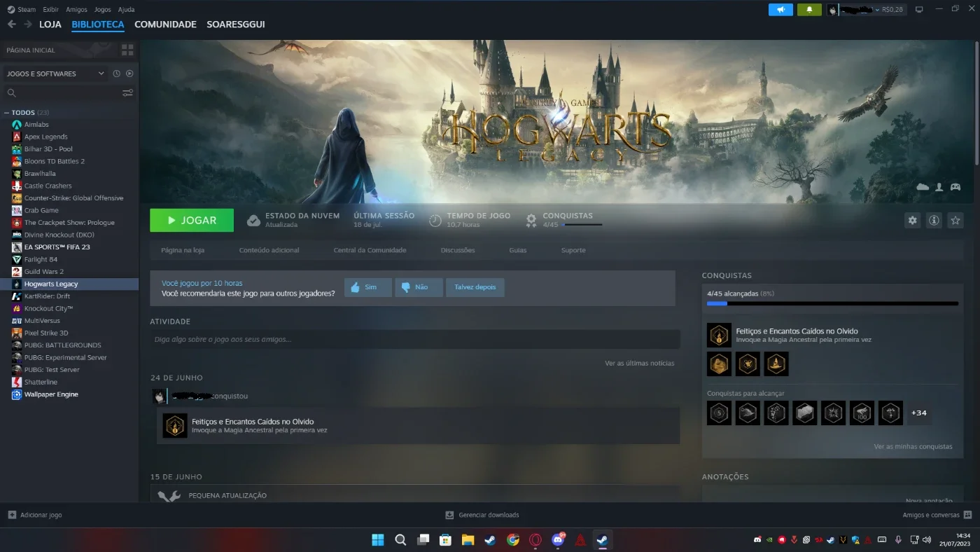Click the single-player icon on banner
Image resolution: width=980 pixels, height=552 pixels.
pyautogui.click(x=939, y=187)
